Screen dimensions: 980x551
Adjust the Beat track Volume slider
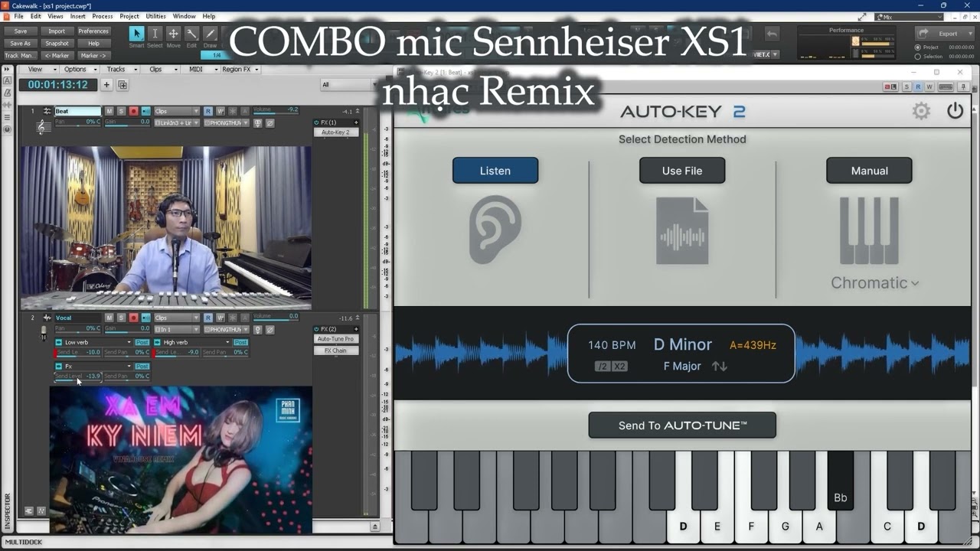point(276,110)
